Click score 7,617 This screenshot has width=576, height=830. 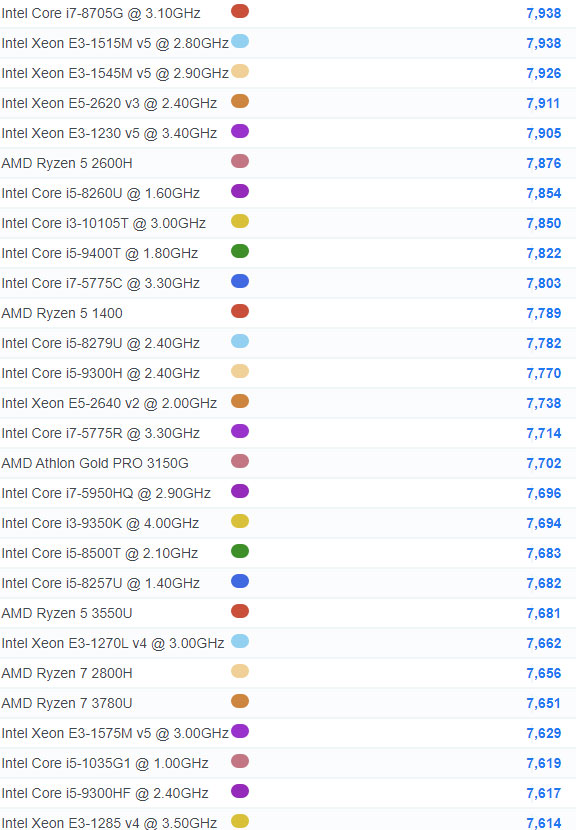pyautogui.click(x=544, y=793)
